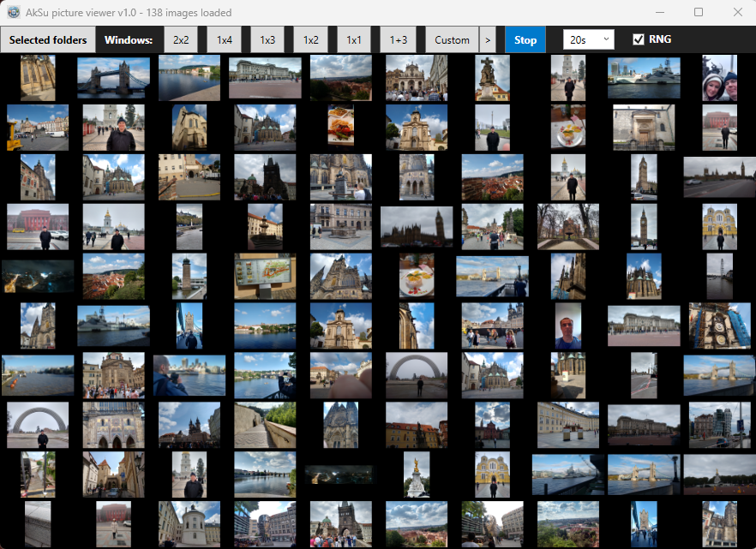Open the golden Victoria Memorial statue thumbnail
Viewport: 756px width, 549px height.
417,474
